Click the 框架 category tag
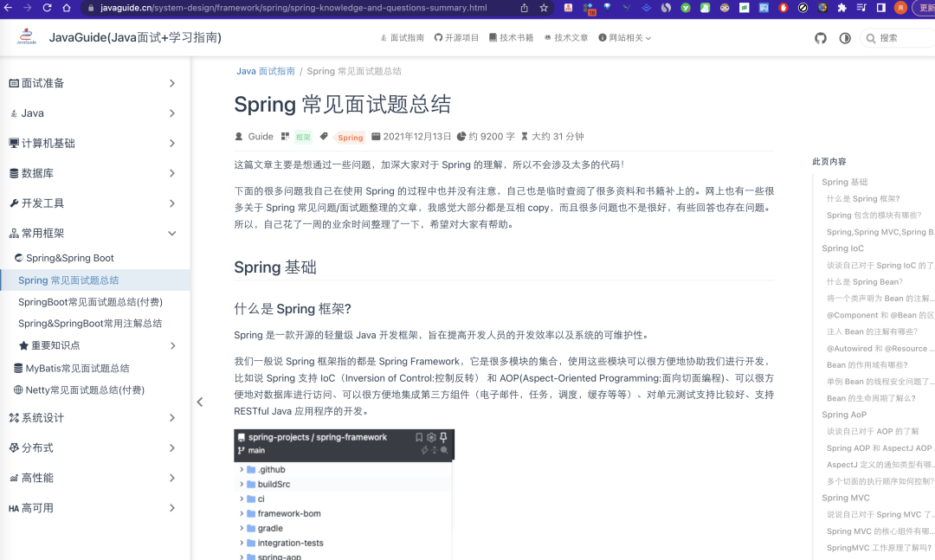 303,137
